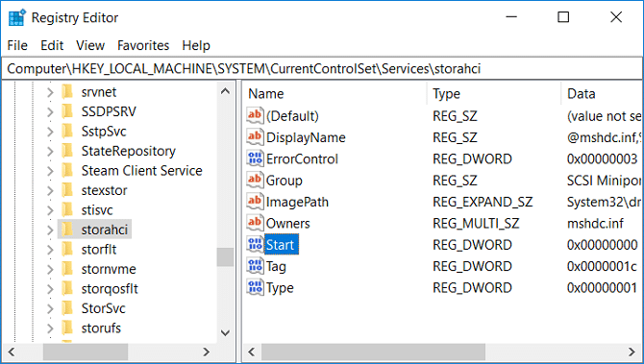Click the stexstor folder icon
644x364 pixels.
67,190
